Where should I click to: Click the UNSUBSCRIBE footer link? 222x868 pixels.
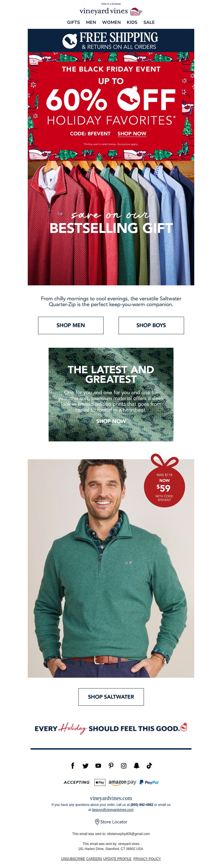(73, 859)
